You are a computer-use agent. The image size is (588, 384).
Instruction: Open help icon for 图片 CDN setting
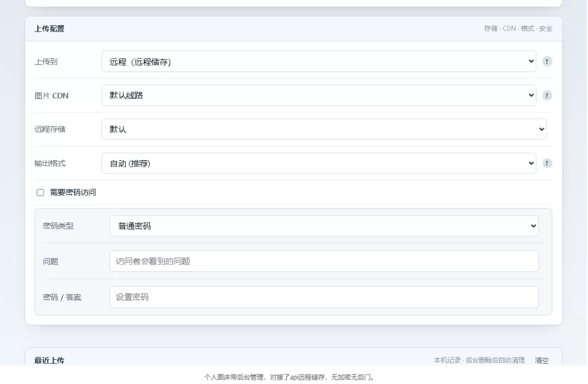(x=547, y=95)
